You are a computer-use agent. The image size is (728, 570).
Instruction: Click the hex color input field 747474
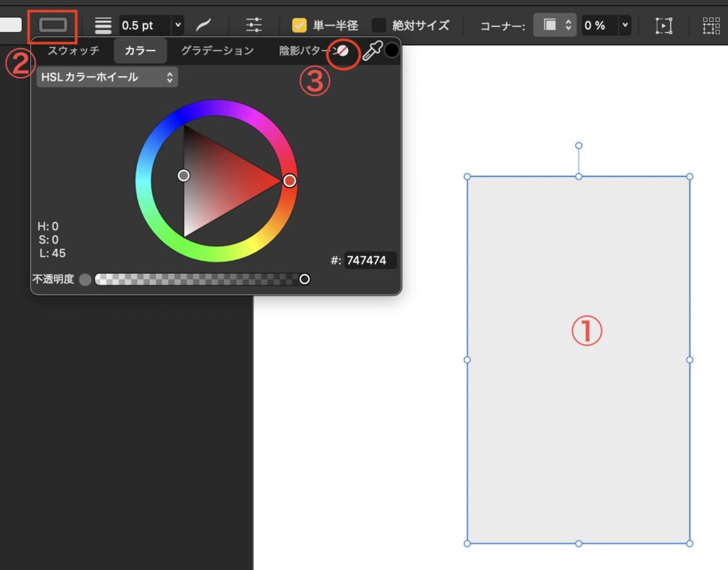(x=370, y=261)
